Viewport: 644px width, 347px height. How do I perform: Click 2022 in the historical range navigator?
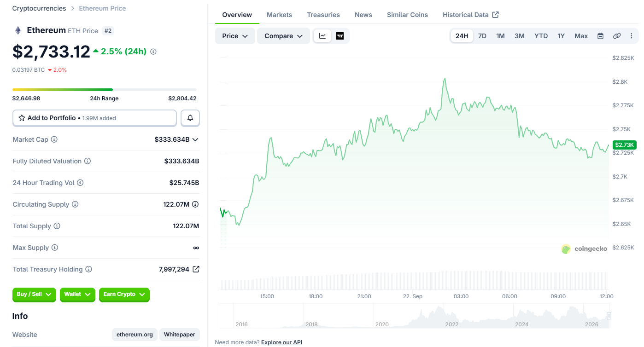(452, 324)
